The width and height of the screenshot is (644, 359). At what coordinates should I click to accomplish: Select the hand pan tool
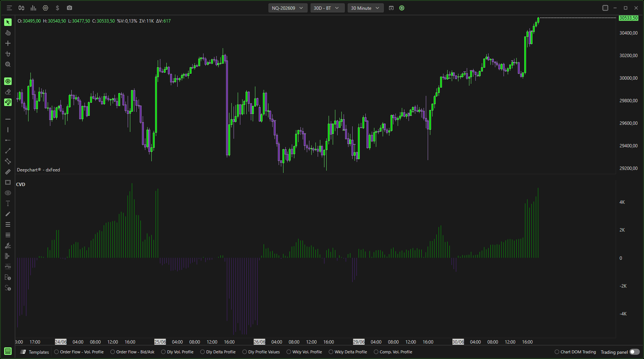pyautogui.click(x=8, y=33)
